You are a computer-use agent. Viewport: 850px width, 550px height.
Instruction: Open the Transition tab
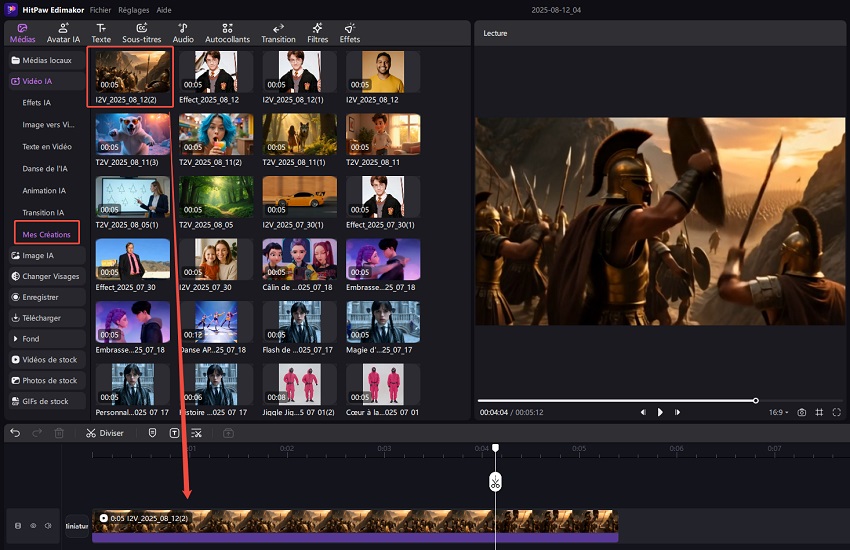(278, 33)
